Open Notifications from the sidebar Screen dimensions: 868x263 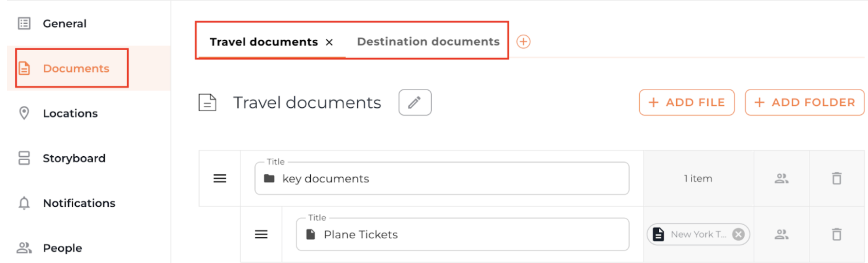pyautogui.click(x=79, y=203)
